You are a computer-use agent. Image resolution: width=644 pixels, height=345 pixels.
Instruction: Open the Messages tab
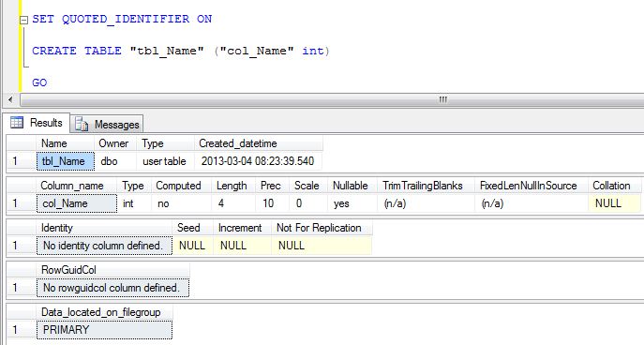coord(107,125)
